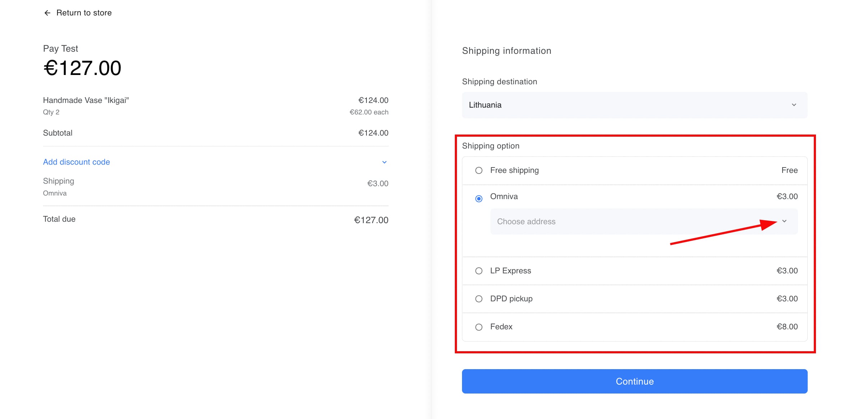
Task: Click the Add discount code chevron
Action: [x=384, y=162]
